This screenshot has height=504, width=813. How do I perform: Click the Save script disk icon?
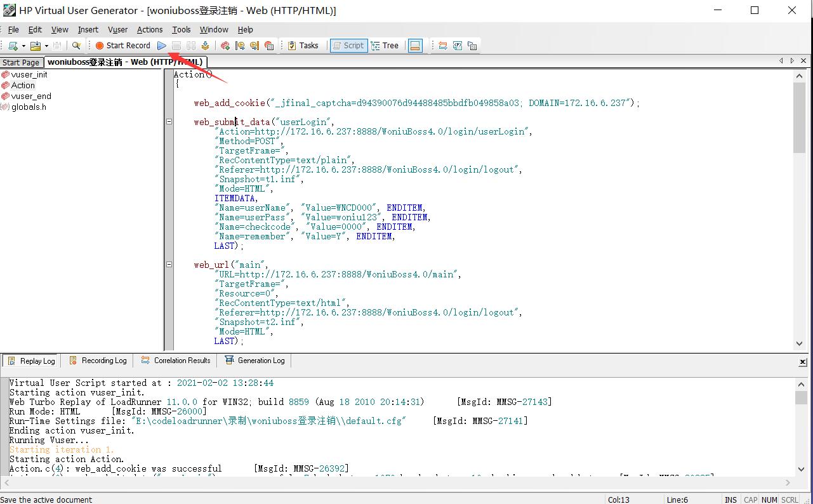57,46
